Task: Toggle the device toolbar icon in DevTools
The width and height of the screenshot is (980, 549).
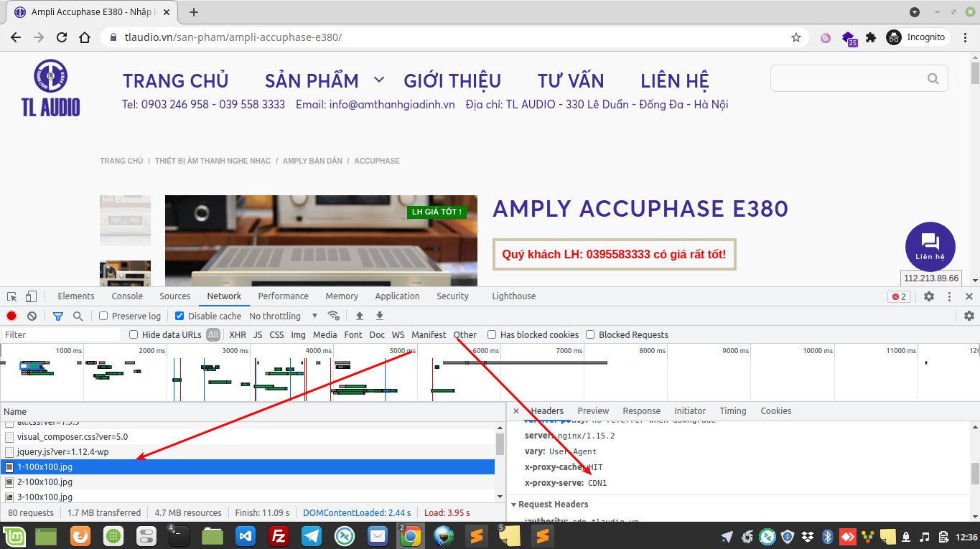Action: (x=31, y=296)
